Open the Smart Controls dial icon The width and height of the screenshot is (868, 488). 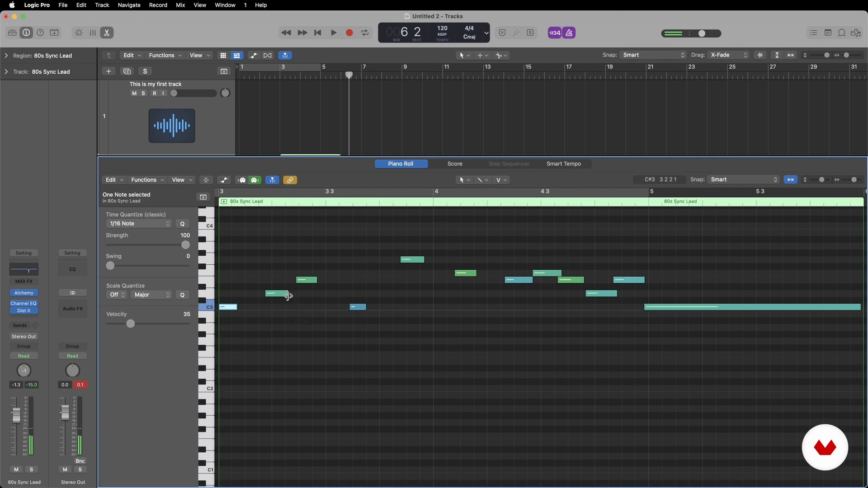pos(79,33)
